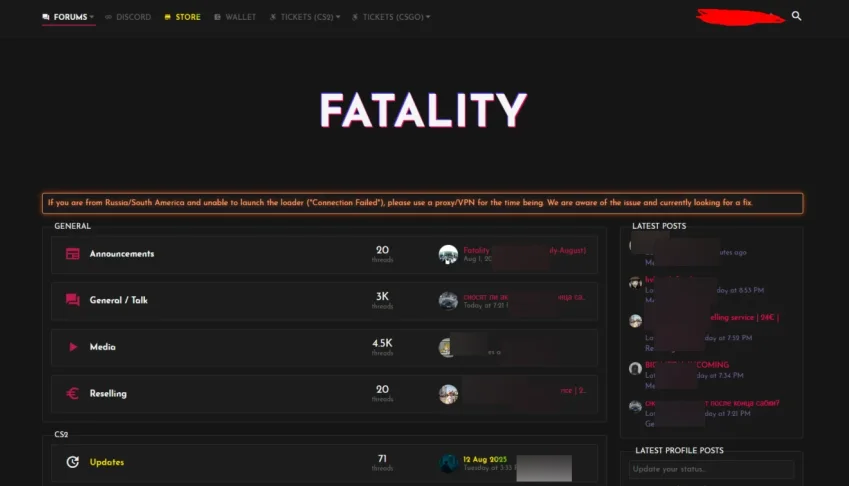Click the Store cart icon
The width and height of the screenshot is (849, 486).
click(167, 17)
